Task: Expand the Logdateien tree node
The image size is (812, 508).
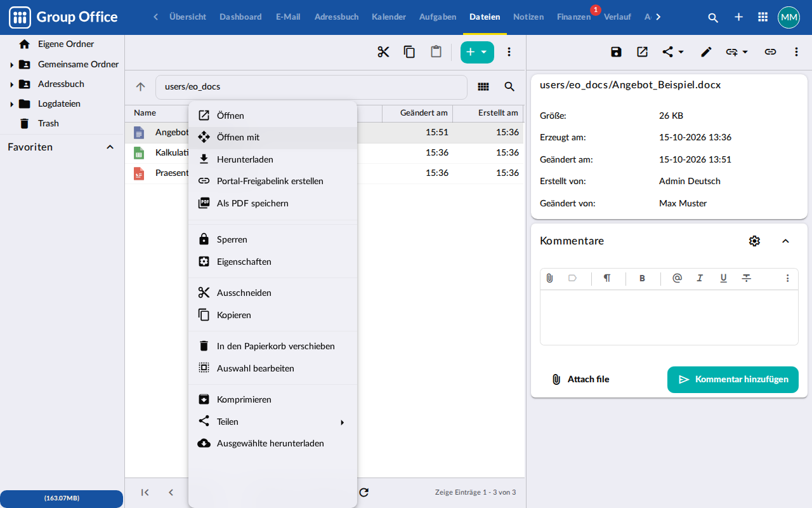Action: click(11, 104)
